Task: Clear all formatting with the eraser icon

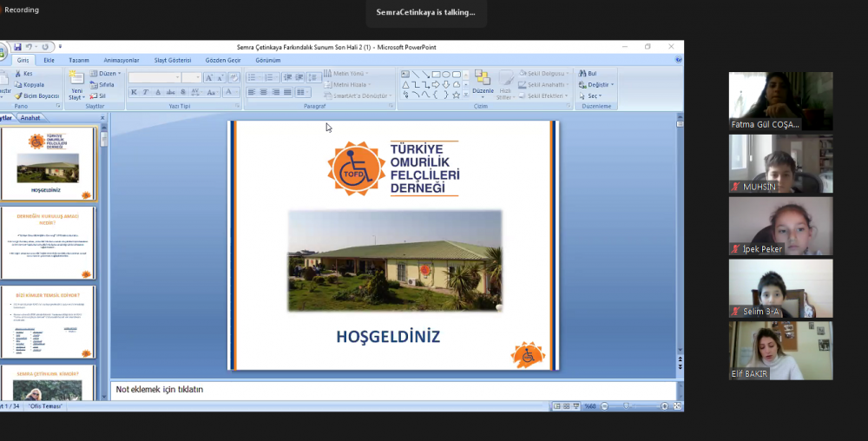Action: (233, 77)
